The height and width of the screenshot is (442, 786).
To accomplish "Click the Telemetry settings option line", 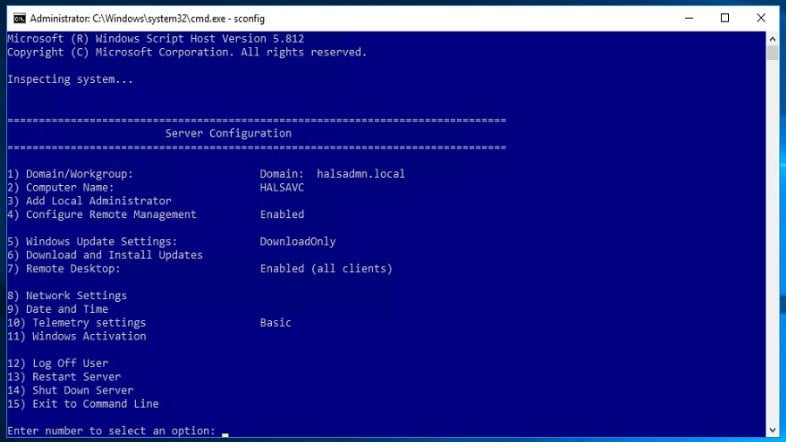I will (77, 323).
